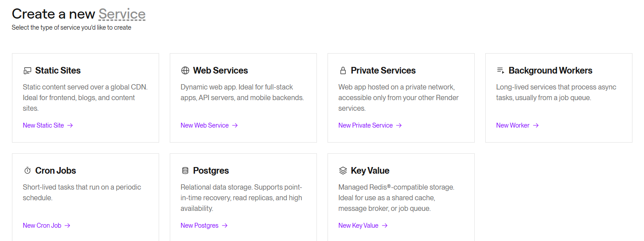Choose the New Postgres link
644x241 pixels.
click(199, 225)
